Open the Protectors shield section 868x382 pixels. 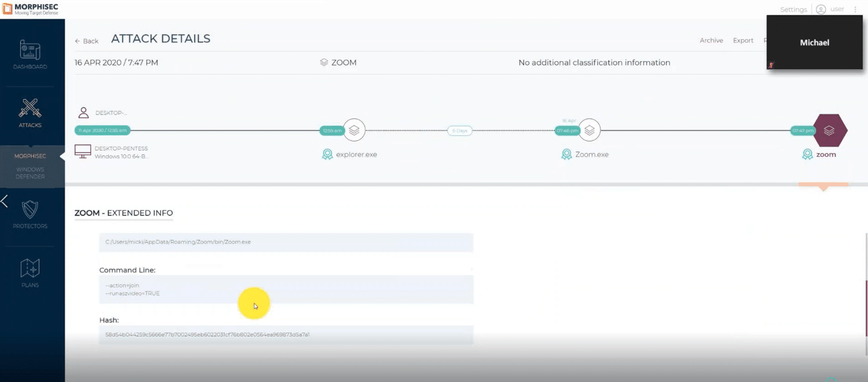30,214
